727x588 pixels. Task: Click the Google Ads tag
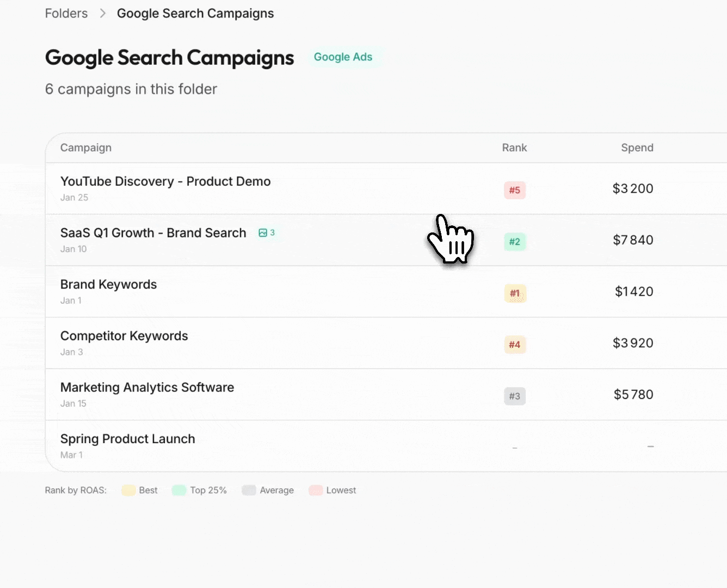(x=343, y=57)
